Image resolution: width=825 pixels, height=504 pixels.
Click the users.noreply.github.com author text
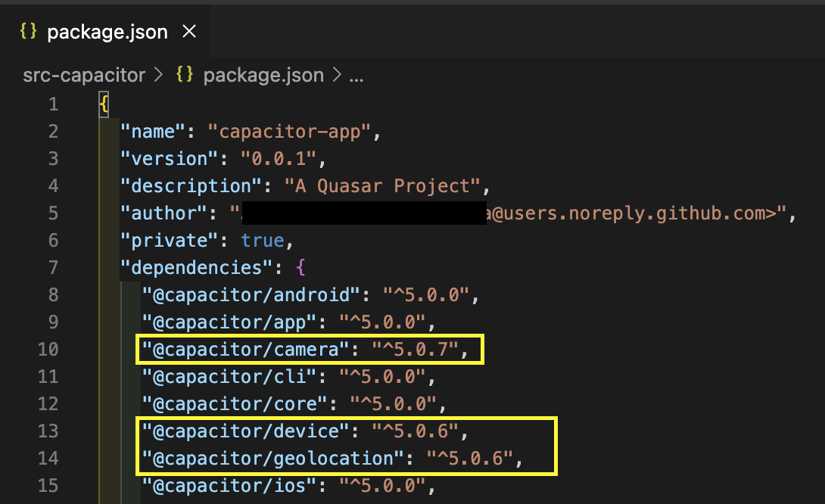pos(636,213)
